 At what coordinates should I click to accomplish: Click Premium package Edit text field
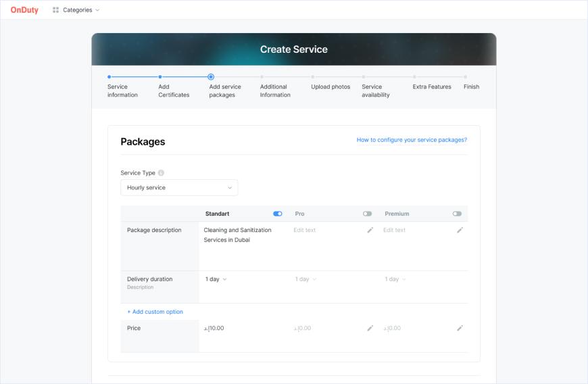pyautogui.click(x=394, y=230)
